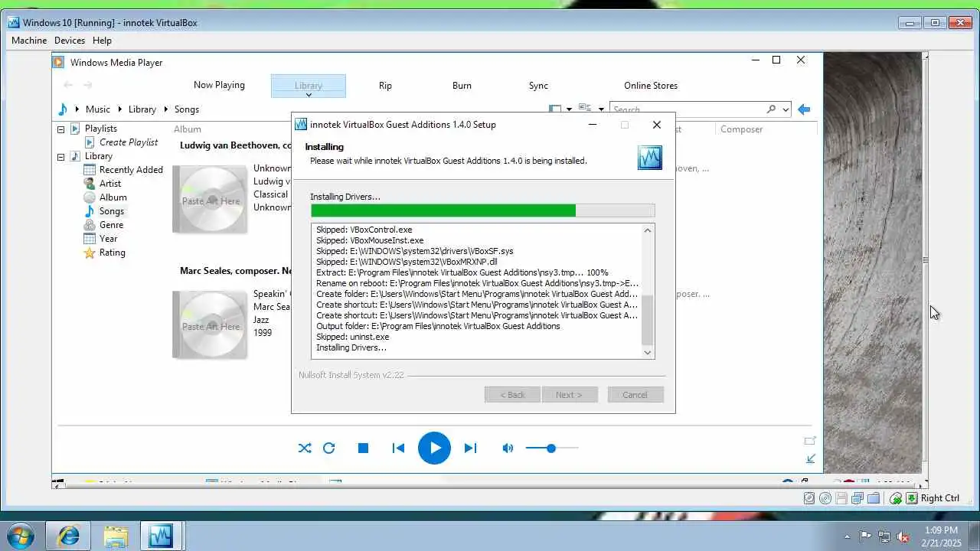This screenshot has height=551, width=980.
Task: Skip to next track
Action: 470,448
